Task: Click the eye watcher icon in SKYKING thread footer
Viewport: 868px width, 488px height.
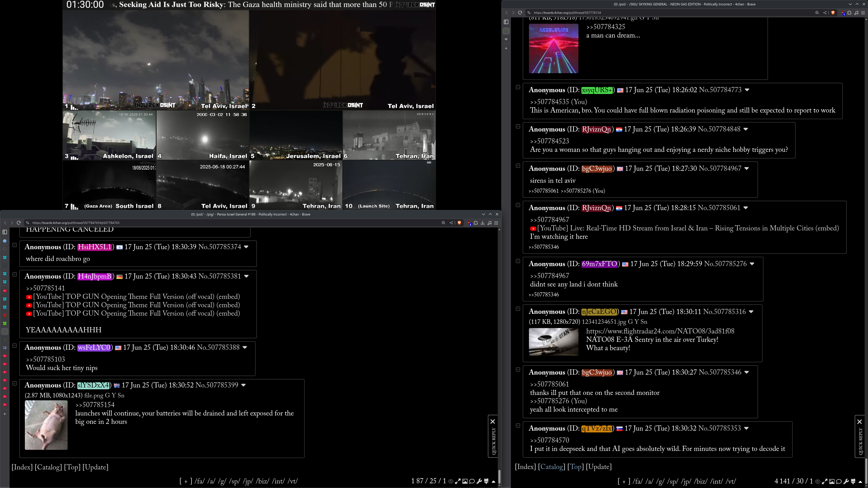Action: point(817,481)
